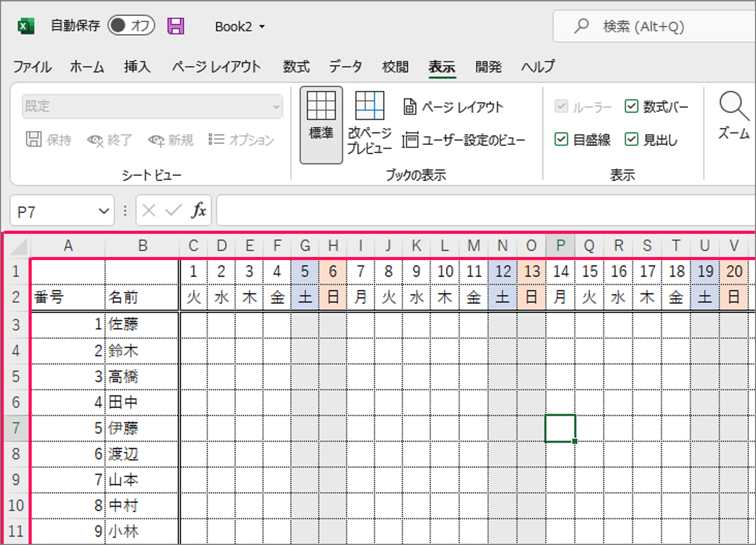
Task: Click the orange Sunday date cell 13
Action: [532, 271]
